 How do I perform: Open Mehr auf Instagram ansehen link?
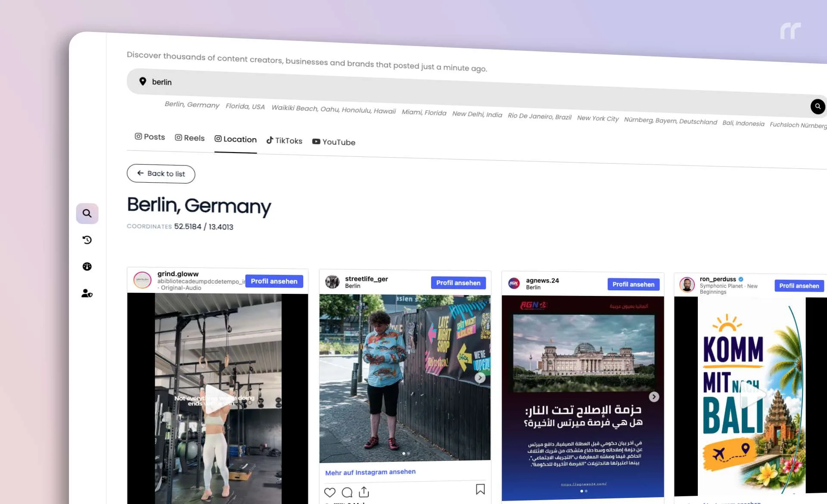(x=370, y=472)
